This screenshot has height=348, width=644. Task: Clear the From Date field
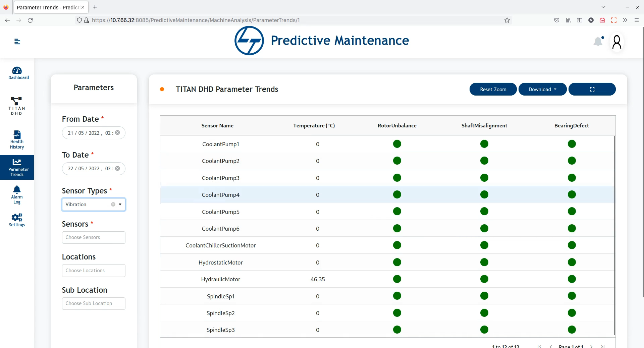(117, 132)
